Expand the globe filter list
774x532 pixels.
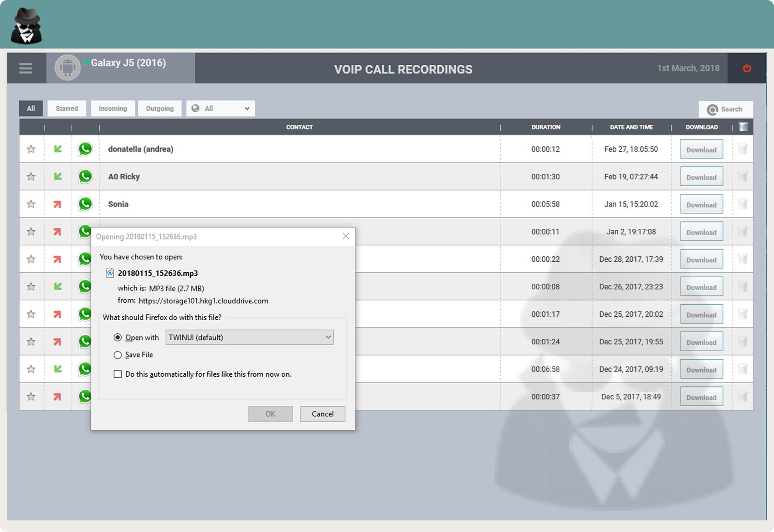tap(220, 108)
